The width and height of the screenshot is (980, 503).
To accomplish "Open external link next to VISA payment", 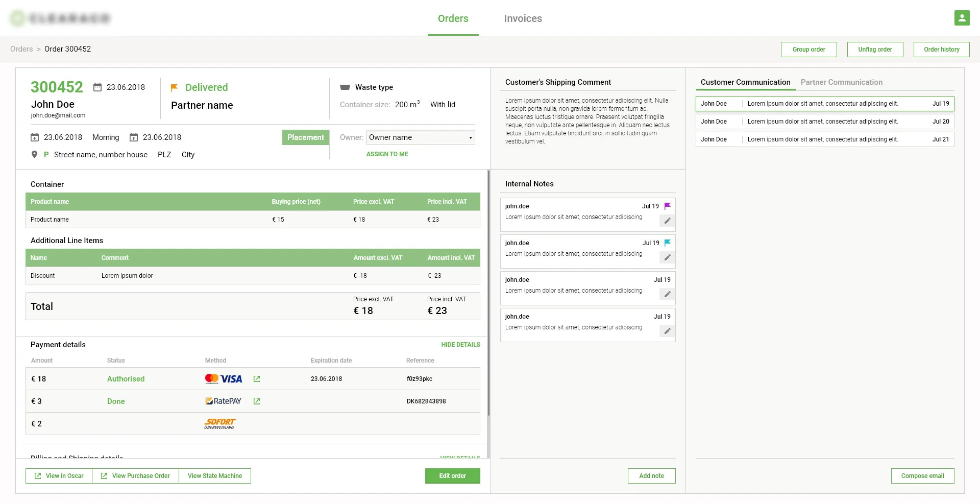I will coord(257,379).
